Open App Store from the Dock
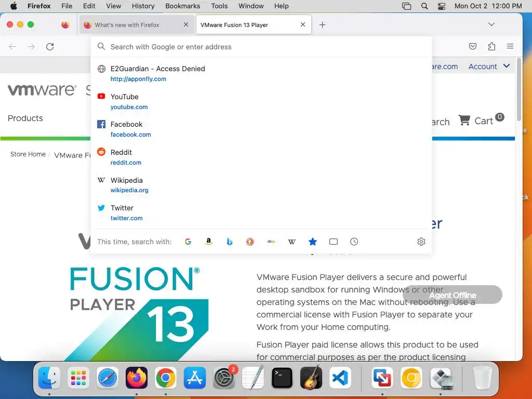 tap(195, 377)
